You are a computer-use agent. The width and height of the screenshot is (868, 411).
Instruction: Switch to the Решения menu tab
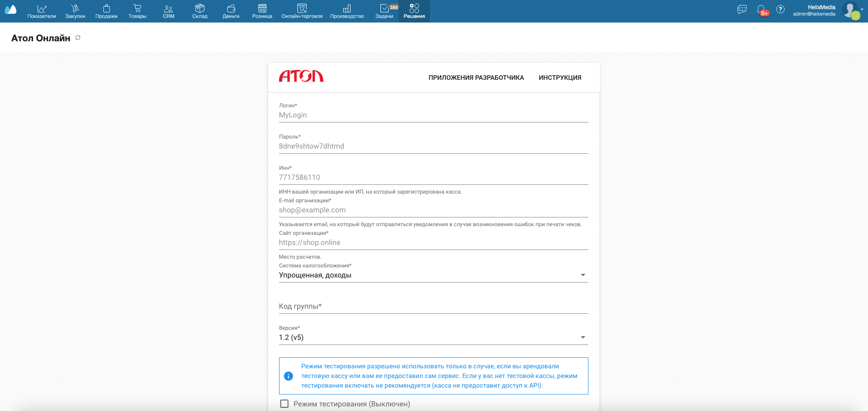414,11
